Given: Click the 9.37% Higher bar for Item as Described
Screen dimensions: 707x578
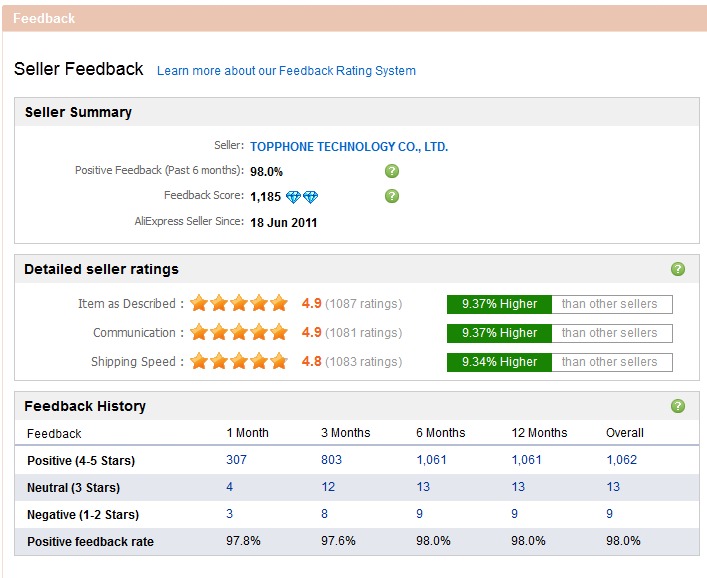Looking at the screenshot, I should [x=499, y=304].
